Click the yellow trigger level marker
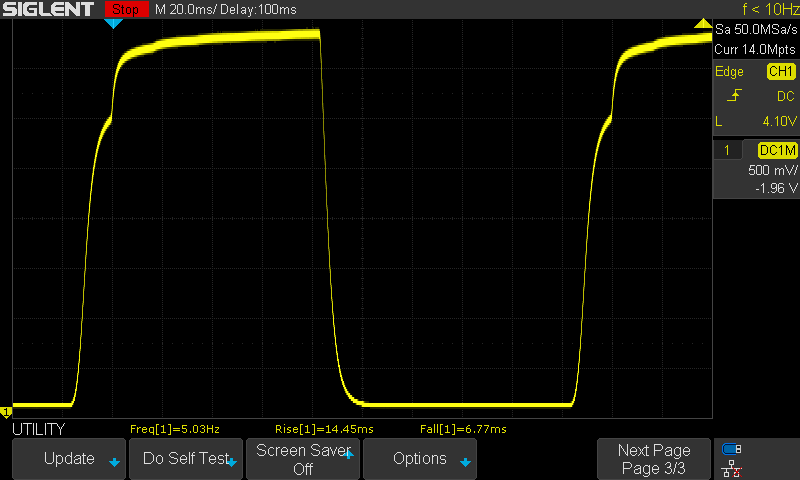The width and height of the screenshot is (800, 480). tap(703, 23)
